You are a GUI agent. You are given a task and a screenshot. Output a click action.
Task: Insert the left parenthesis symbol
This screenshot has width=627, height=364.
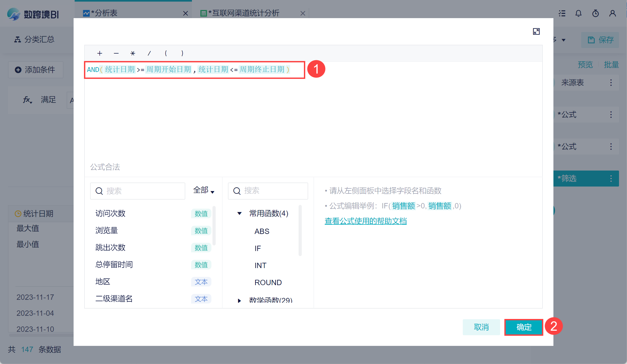coord(166,53)
